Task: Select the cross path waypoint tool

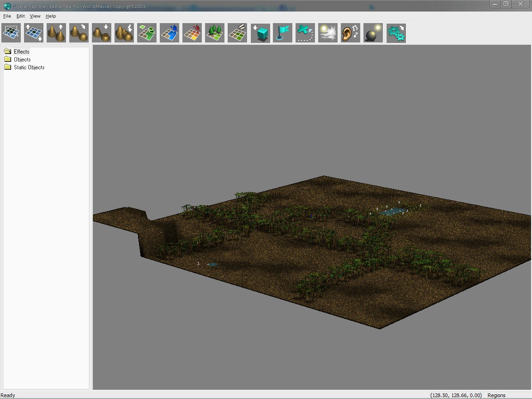Action: coord(305,33)
